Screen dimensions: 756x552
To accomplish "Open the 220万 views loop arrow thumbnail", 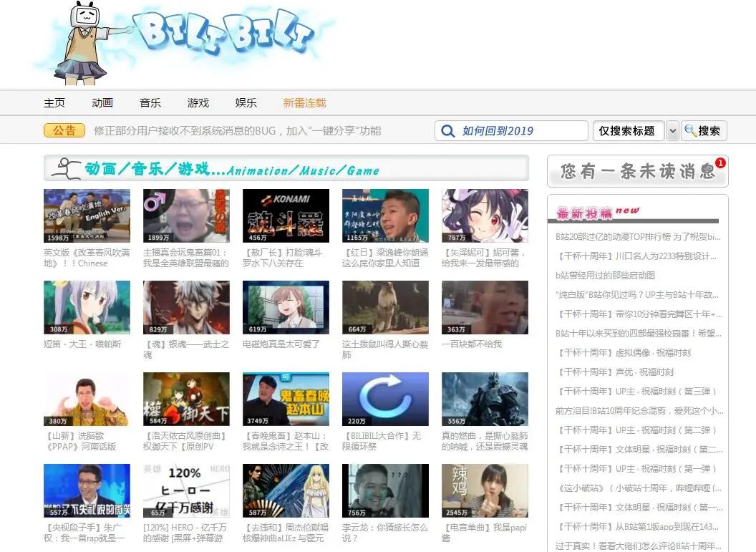I will (x=385, y=399).
